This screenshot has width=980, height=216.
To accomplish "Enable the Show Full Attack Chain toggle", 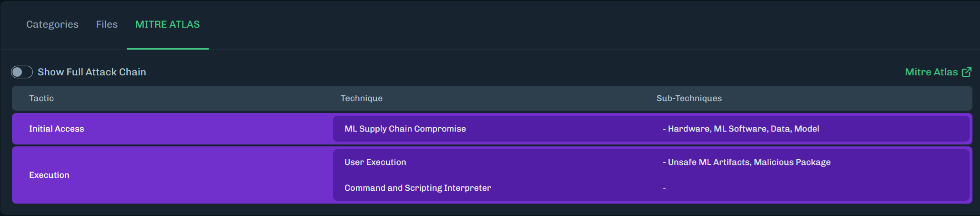I will pyautogui.click(x=22, y=72).
